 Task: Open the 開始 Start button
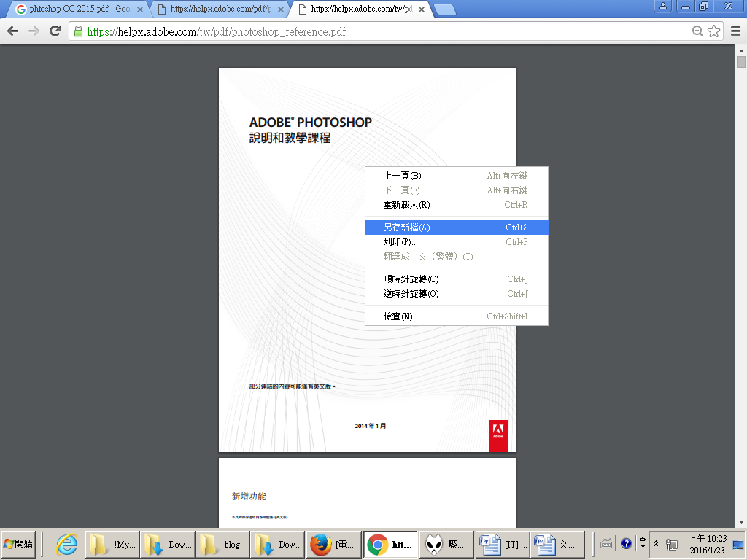click(x=18, y=544)
